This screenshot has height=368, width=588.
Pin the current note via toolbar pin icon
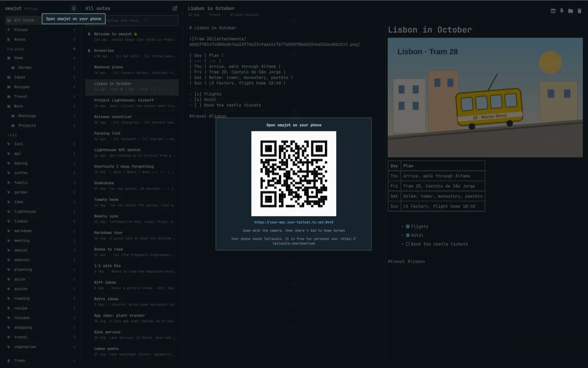point(562,11)
